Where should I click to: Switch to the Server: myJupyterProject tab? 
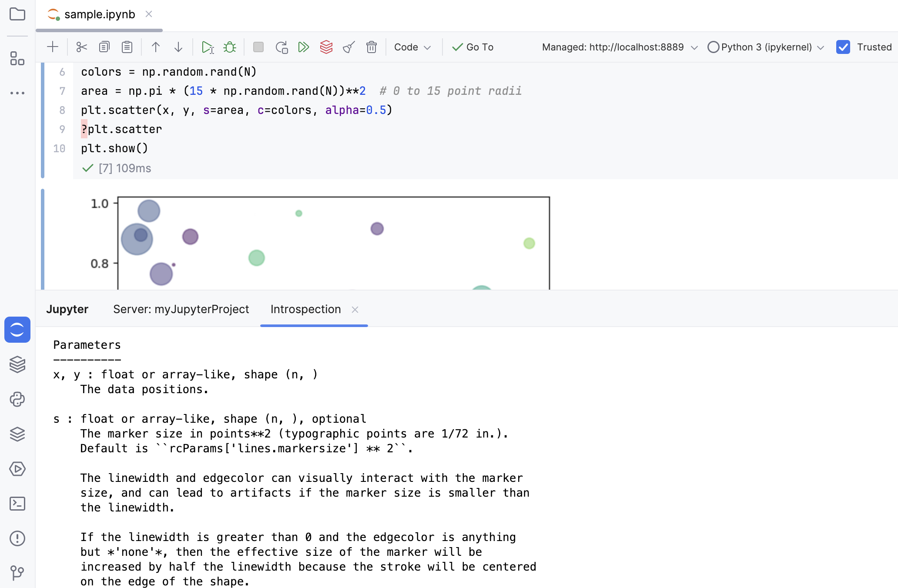[181, 309]
